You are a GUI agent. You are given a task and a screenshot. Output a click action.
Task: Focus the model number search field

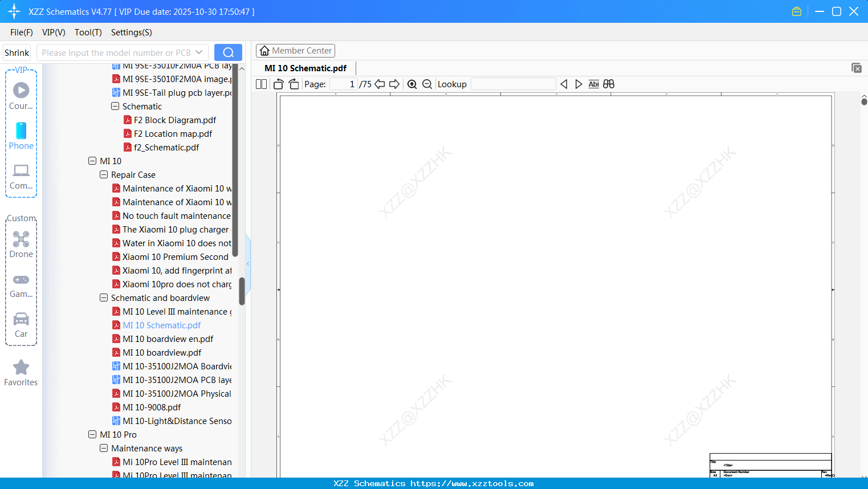point(116,52)
